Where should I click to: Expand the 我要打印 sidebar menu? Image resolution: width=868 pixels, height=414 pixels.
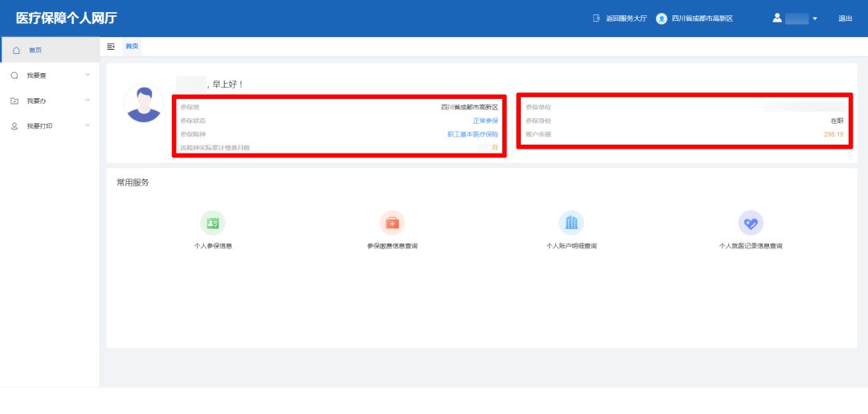pyautogui.click(x=48, y=125)
